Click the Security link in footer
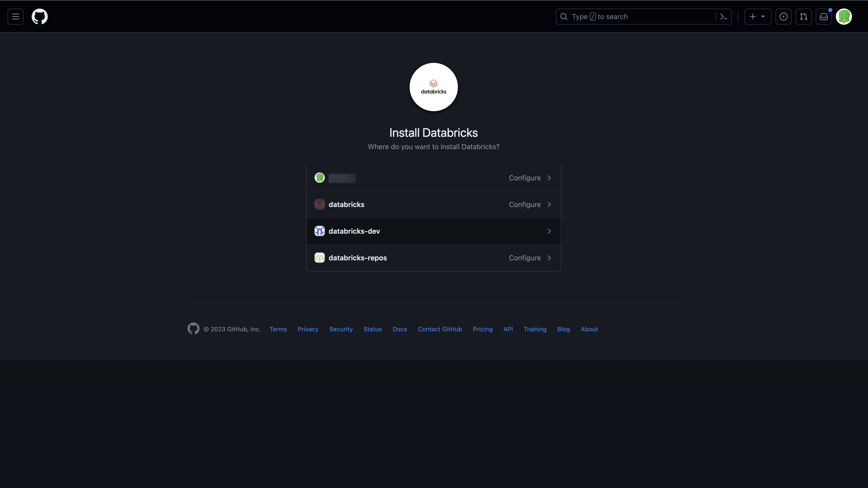 coord(341,329)
